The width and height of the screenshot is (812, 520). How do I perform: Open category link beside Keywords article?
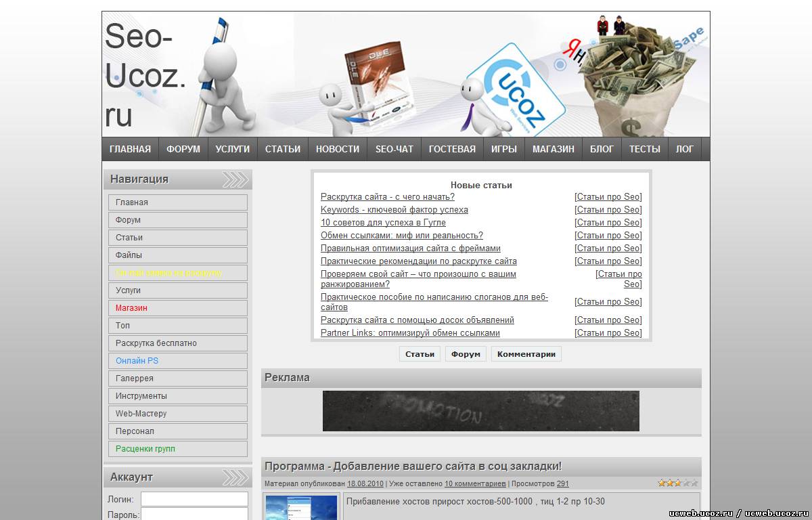pyautogui.click(x=608, y=210)
